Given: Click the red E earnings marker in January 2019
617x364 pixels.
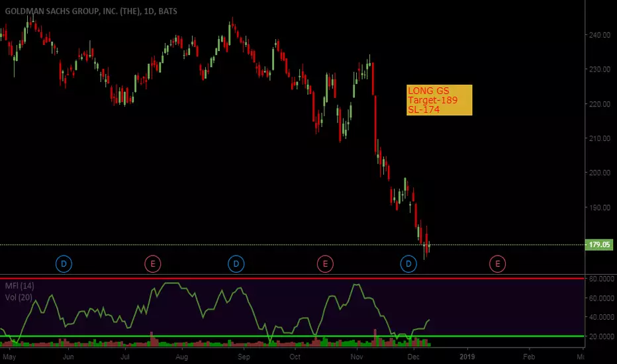Looking at the screenshot, I should [x=497, y=263].
